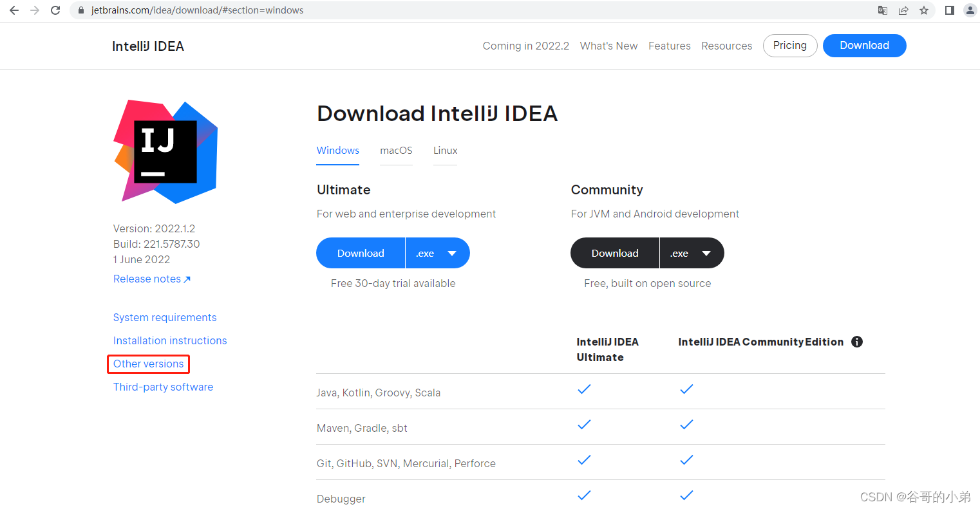Click the Ultimate checkmark for Maven, Gradle row
980x509 pixels.
point(584,425)
